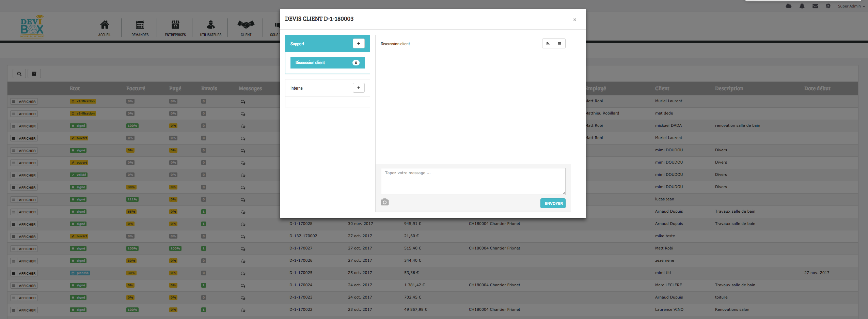This screenshot has height=319, width=868.
Task: Click the amount 49 857,98 €
Action: click(x=415, y=309)
